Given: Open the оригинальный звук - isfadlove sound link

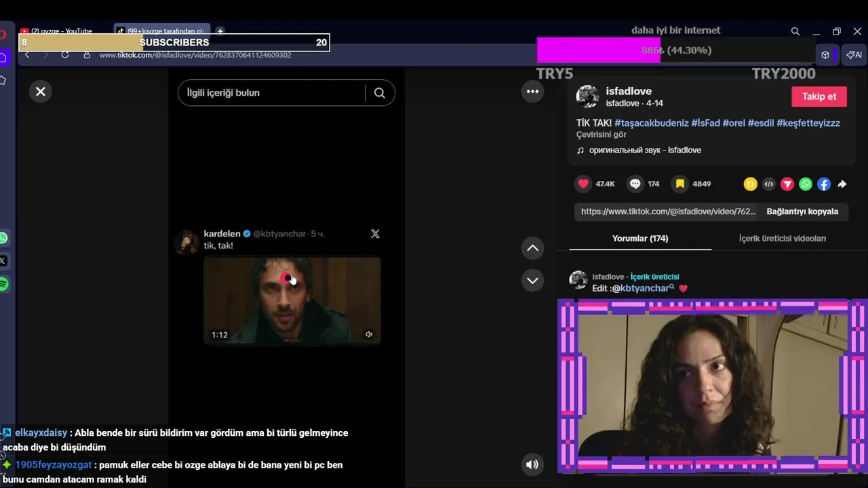Looking at the screenshot, I should (x=645, y=150).
